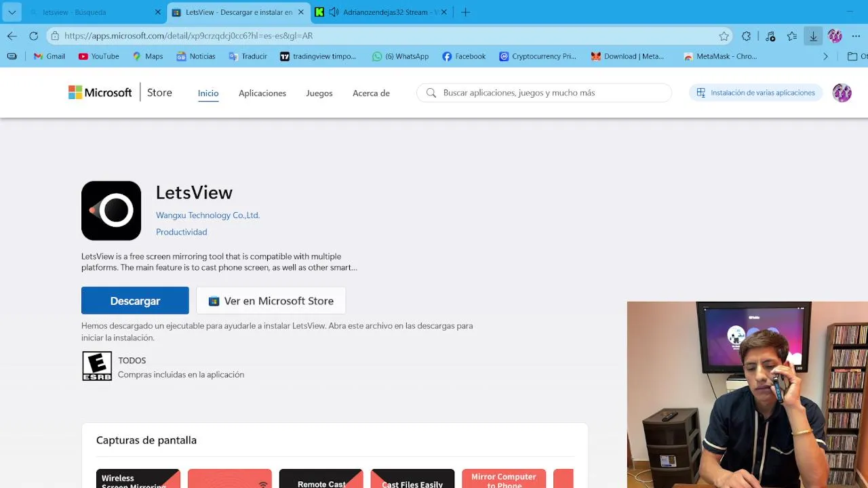The height and width of the screenshot is (488, 868).
Task: Open the Juegos navigation item
Action: click(319, 94)
